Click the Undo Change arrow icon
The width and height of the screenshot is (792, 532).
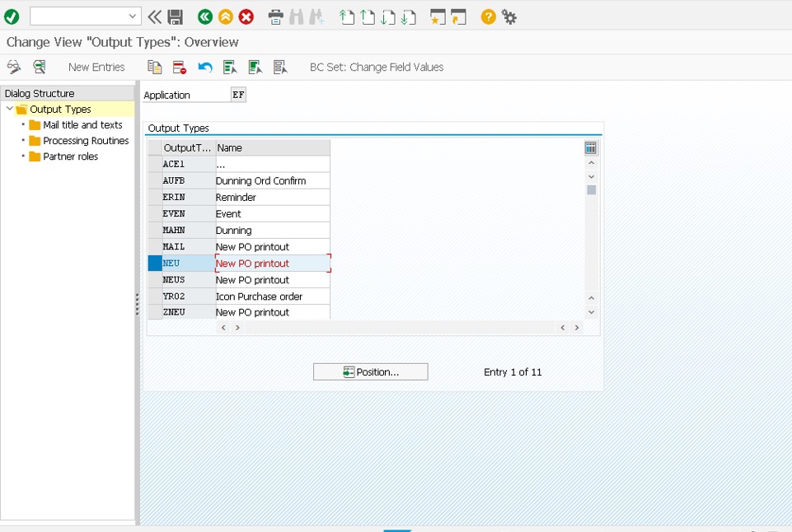coord(204,68)
